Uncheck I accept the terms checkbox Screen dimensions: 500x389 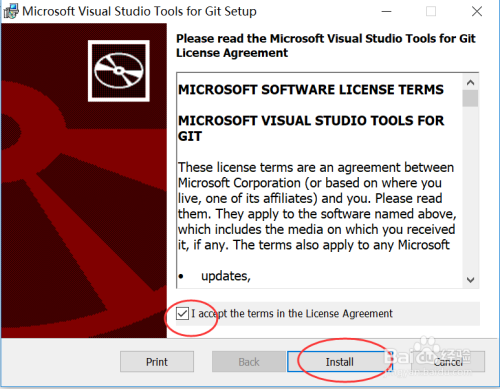[182, 314]
